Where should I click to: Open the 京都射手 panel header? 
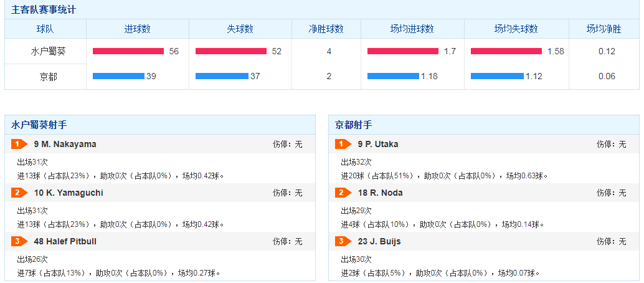tap(354, 125)
